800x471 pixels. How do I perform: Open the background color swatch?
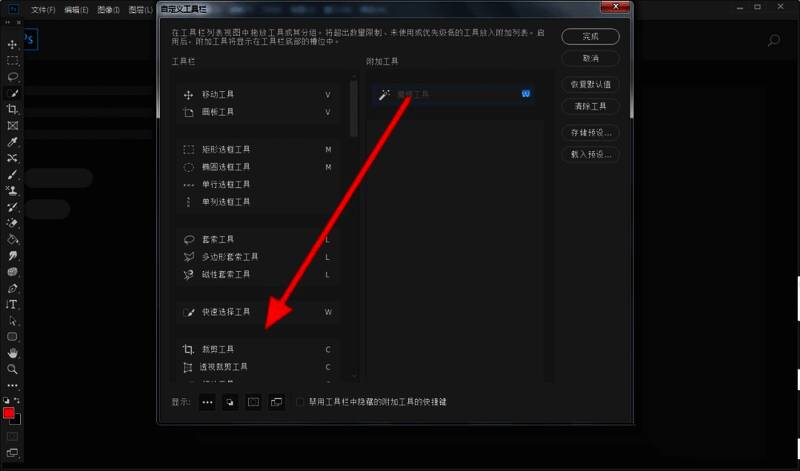point(17,420)
